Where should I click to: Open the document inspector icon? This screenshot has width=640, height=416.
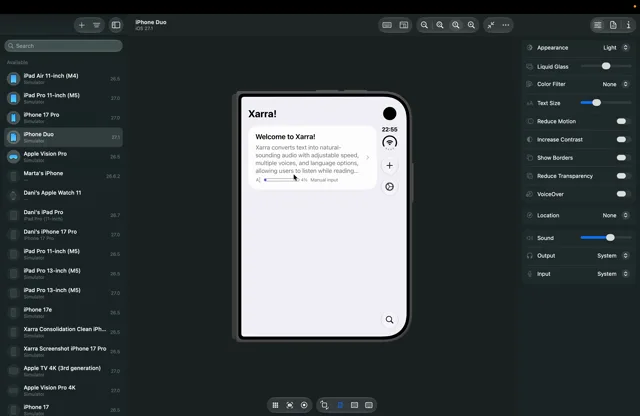(613, 25)
